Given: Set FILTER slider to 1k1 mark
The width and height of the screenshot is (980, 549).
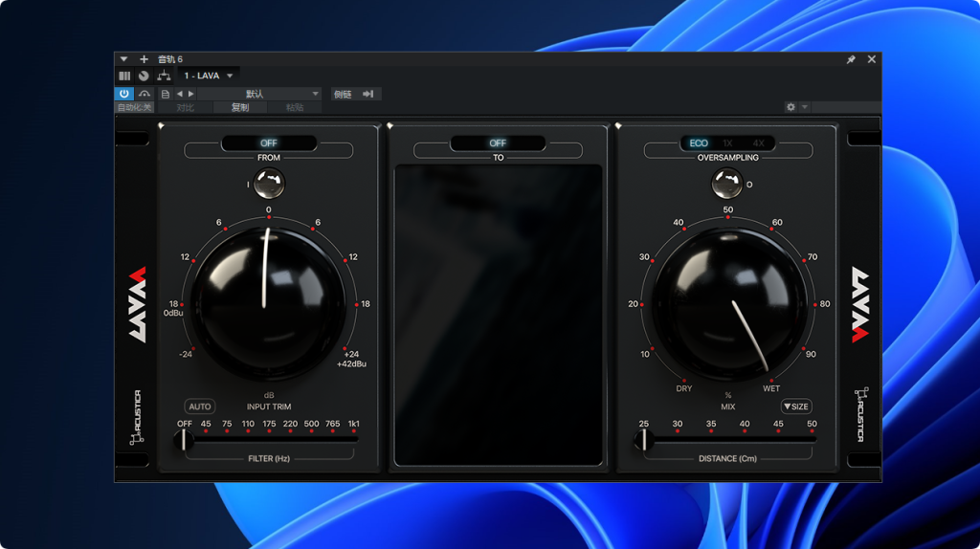Looking at the screenshot, I should pyautogui.click(x=354, y=440).
